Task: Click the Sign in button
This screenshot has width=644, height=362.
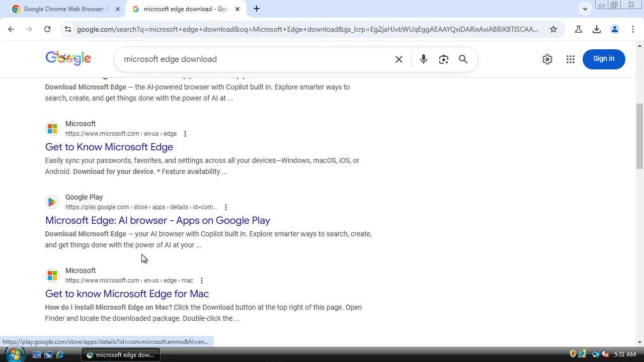Action: point(604,59)
